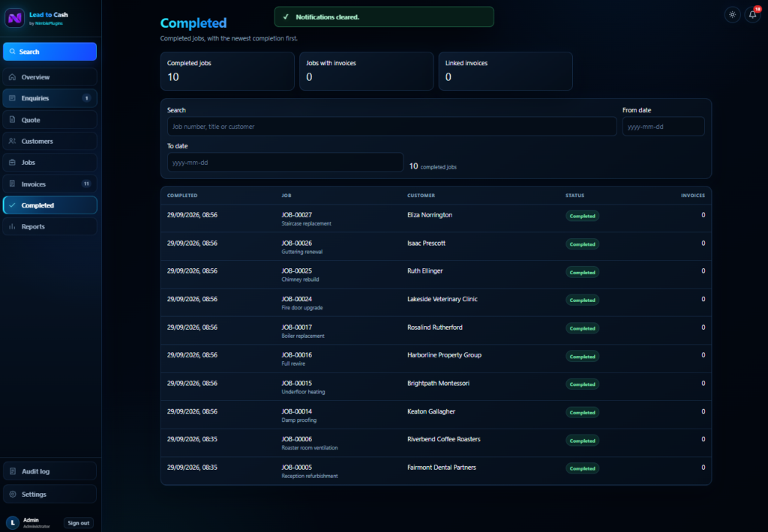
Task: Open Settings from sidebar
Action: pyautogui.click(x=50, y=495)
